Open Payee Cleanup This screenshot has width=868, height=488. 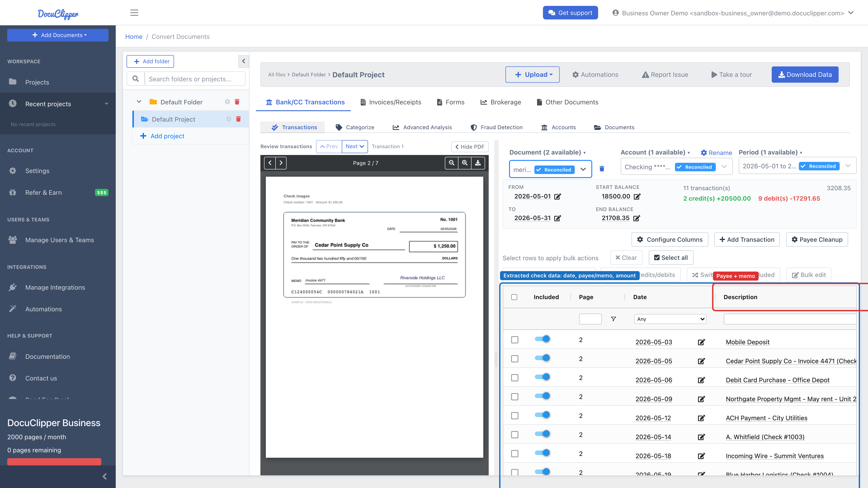tap(817, 239)
